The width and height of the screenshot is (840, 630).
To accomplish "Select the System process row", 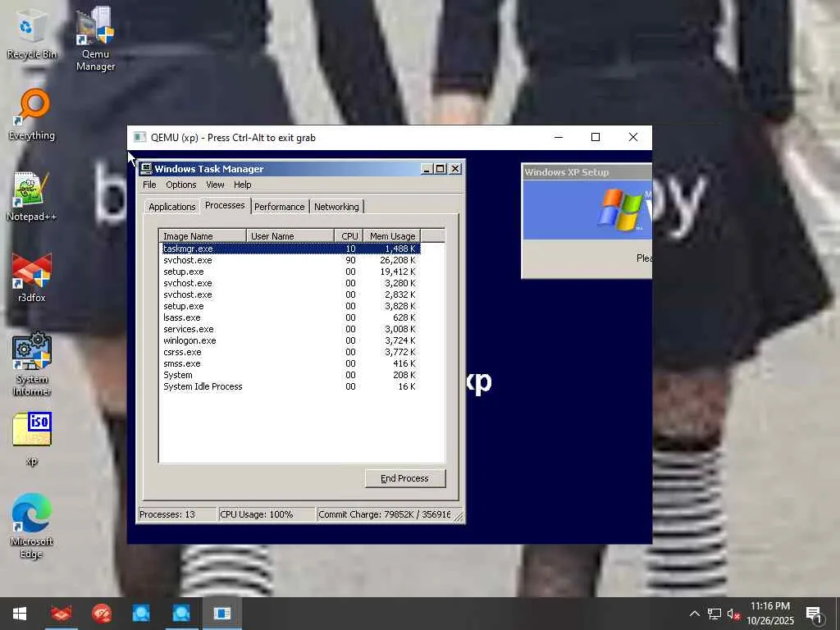I will point(291,375).
